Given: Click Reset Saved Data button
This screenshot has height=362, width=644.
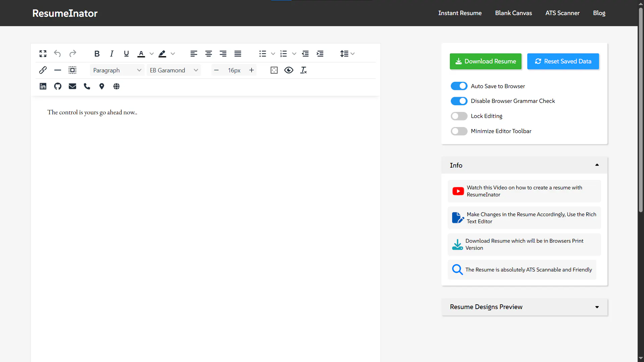Looking at the screenshot, I should [563, 61].
